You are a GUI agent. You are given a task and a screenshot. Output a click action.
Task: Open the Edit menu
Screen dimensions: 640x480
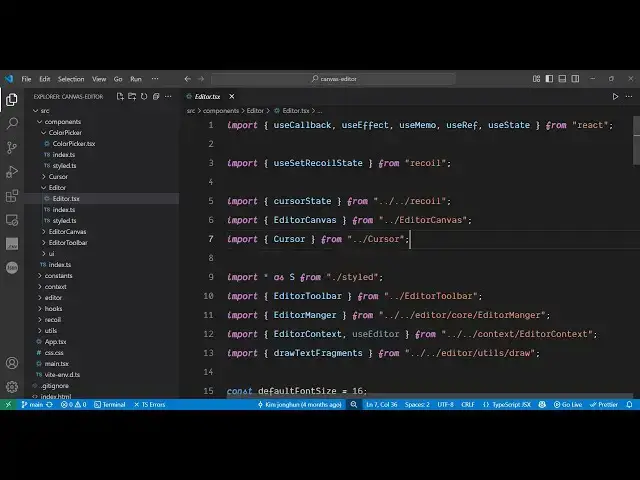pos(44,79)
